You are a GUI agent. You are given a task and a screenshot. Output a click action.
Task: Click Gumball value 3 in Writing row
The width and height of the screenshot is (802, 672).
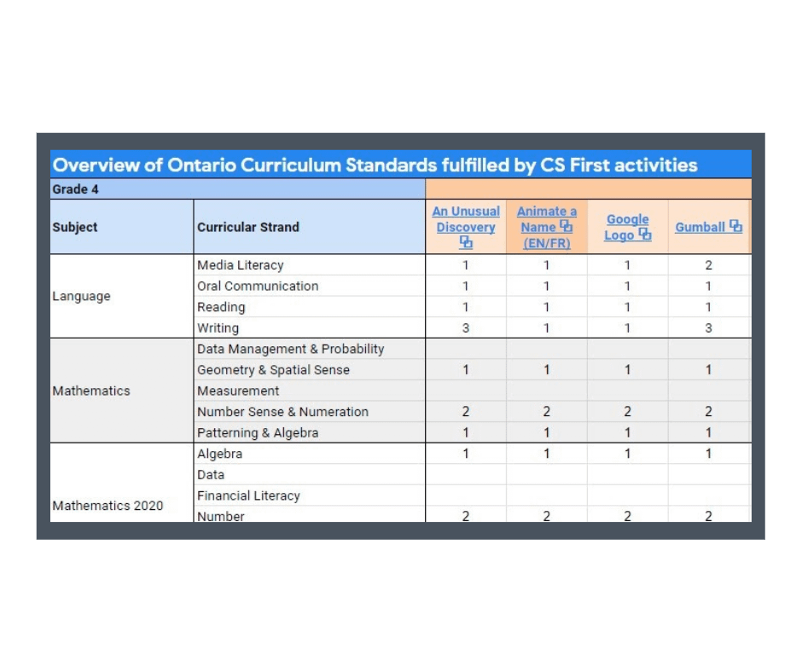coord(708,327)
